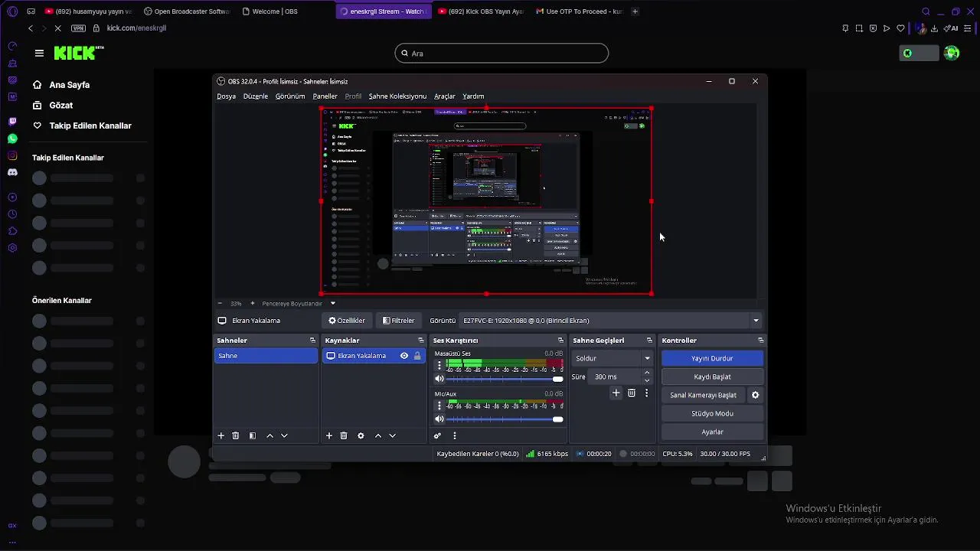Move scene down in Sahneler panel
This screenshot has width=980, height=551.
pos(284,435)
